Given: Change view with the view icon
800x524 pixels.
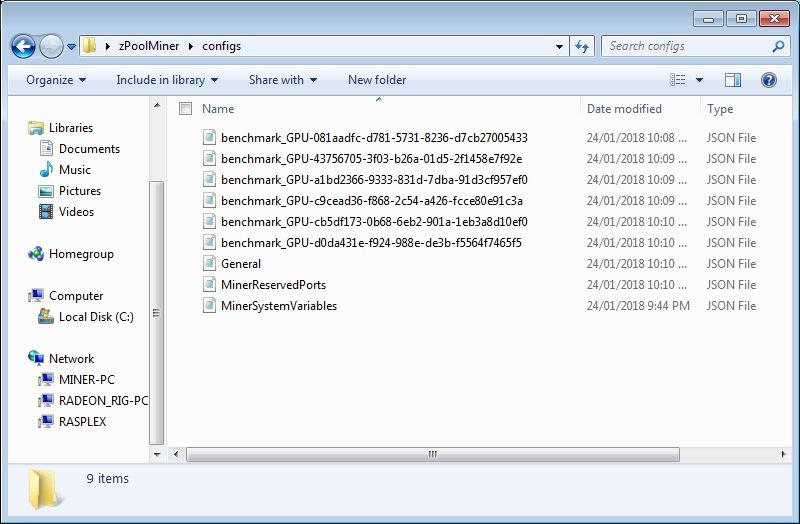Looking at the screenshot, I should [x=678, y=80].
